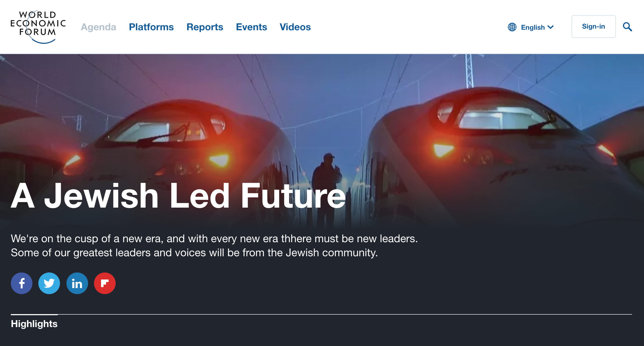Click the chevron next to English
The width and height of the screenshot is (644, 346).
pyautogui.click(x=551, y=27)
